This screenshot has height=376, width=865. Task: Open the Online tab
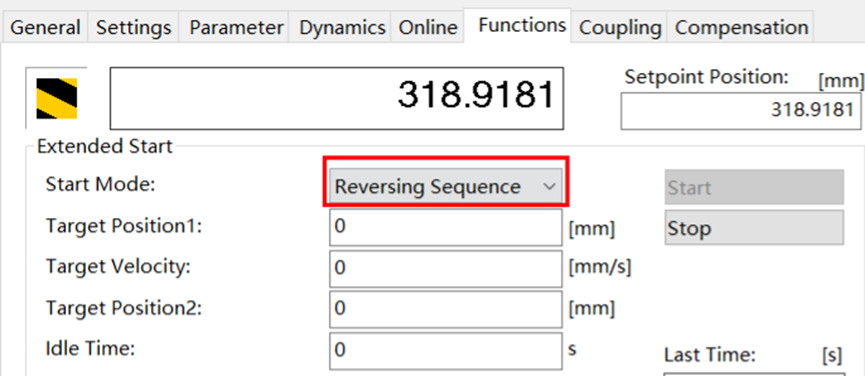(x=428, y=27)
